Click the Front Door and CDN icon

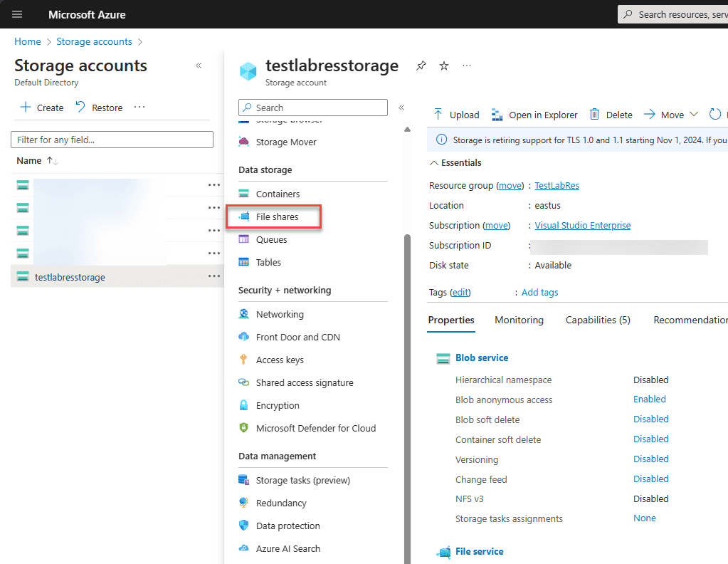tap(244, 337)
